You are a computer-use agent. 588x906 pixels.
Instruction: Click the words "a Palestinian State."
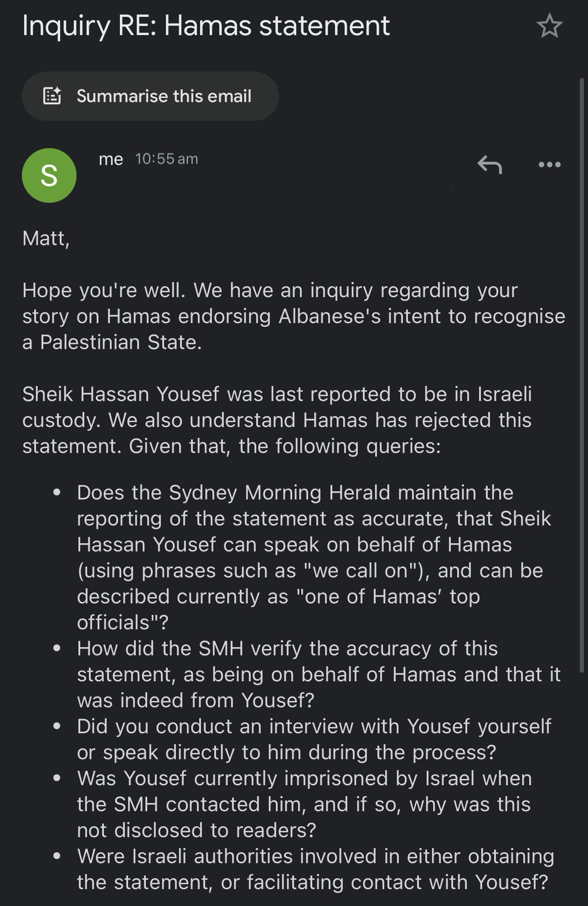112,342
